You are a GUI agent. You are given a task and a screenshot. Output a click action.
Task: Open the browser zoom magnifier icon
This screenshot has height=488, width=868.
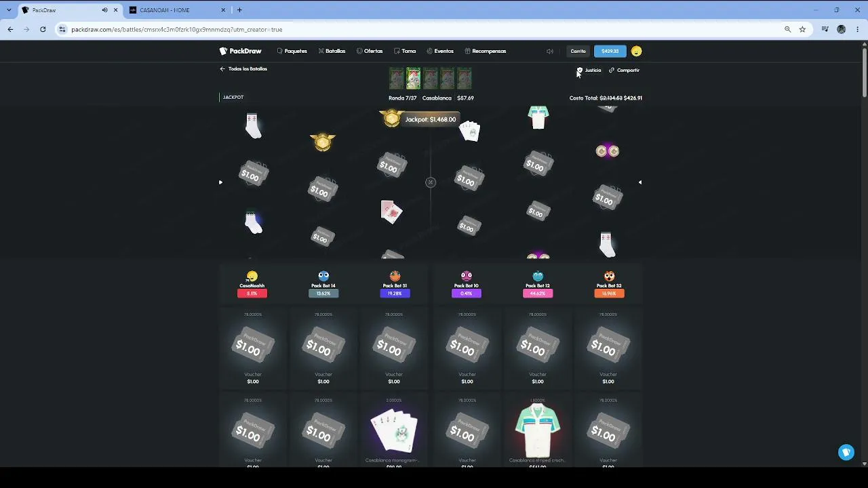[x=787, y=29]
